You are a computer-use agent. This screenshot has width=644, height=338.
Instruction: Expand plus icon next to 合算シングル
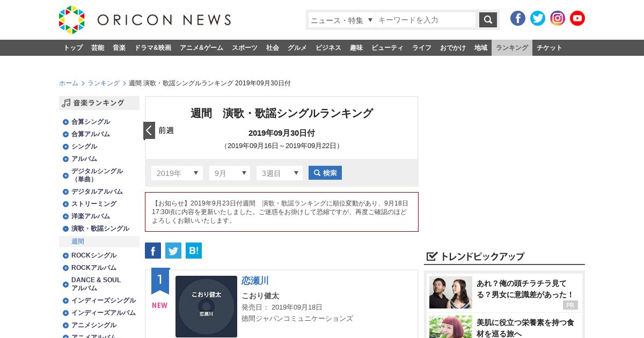[x=65, y=122]
